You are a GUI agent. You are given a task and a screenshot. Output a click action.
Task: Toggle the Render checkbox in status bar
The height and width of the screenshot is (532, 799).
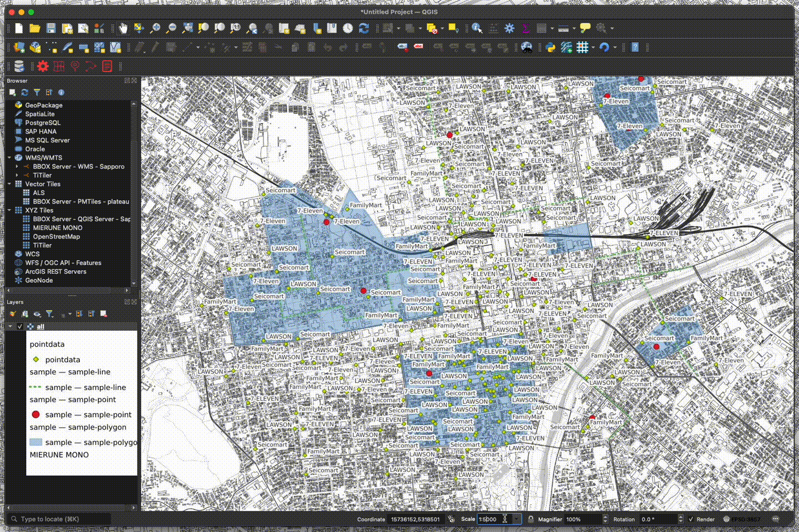click(x=691, y=519)
